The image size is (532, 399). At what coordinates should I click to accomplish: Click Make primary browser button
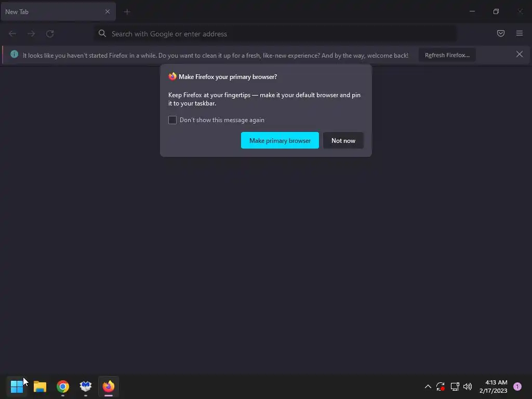click(x=280, y=140)
